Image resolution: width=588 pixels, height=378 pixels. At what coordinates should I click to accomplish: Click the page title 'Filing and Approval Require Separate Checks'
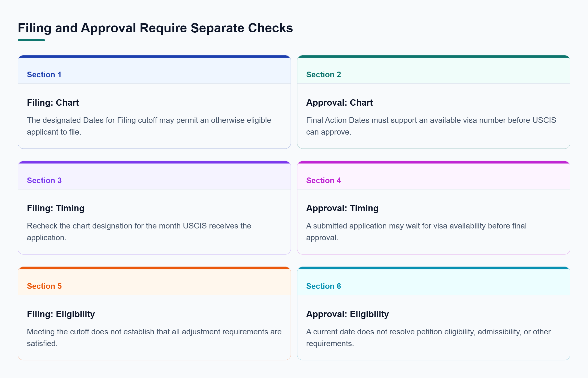pos(155,28)
